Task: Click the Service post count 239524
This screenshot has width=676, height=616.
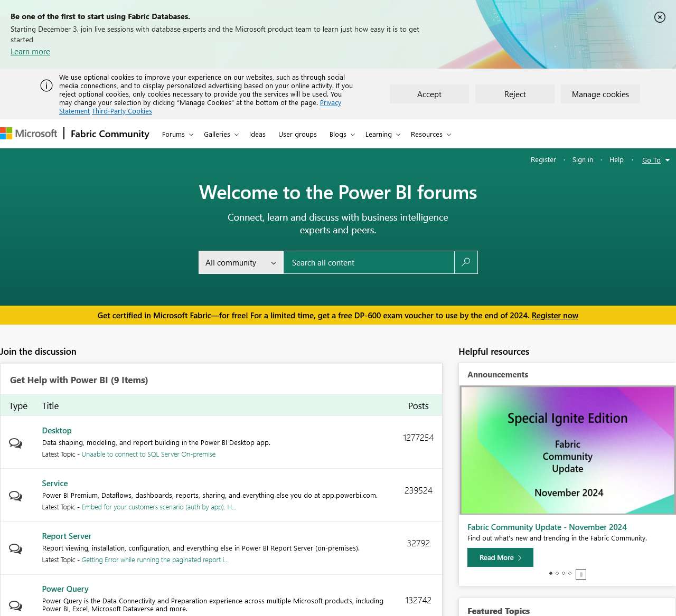Action: tap(418, 490)
